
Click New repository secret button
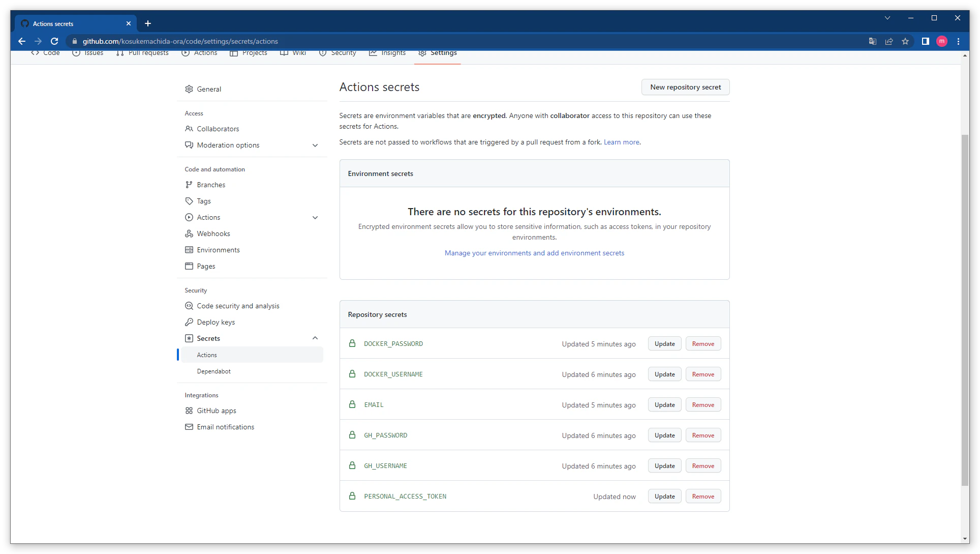(x=685, y=87)
